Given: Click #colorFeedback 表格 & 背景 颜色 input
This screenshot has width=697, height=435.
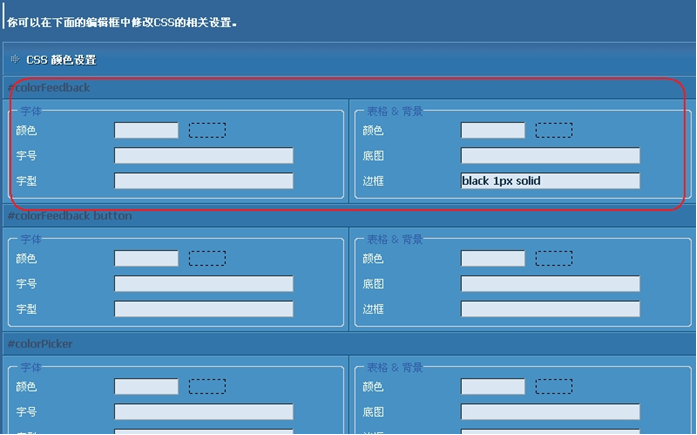Looking at the screenshot, I should [493, 130].
